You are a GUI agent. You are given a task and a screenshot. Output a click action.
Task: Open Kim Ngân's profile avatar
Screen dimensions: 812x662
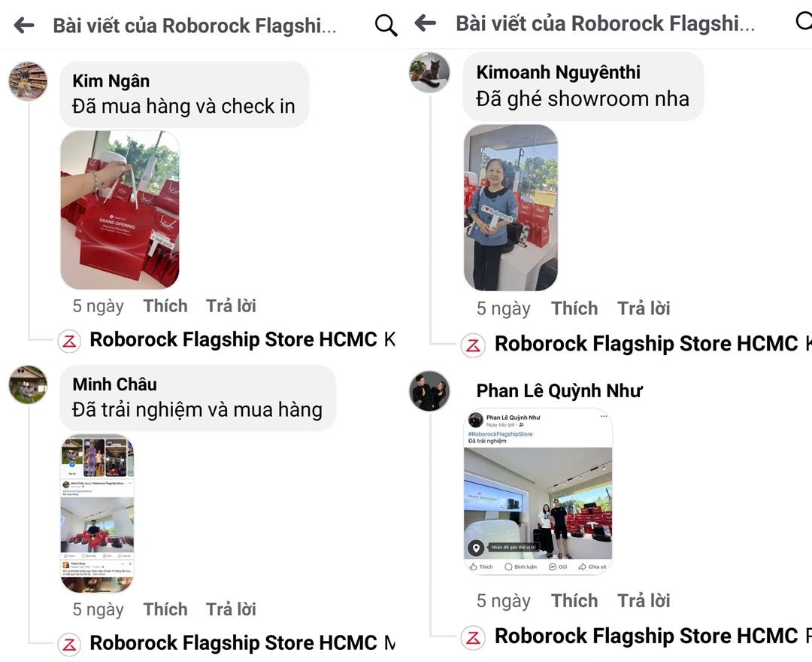pyautogui.click(x=29, y=80)
